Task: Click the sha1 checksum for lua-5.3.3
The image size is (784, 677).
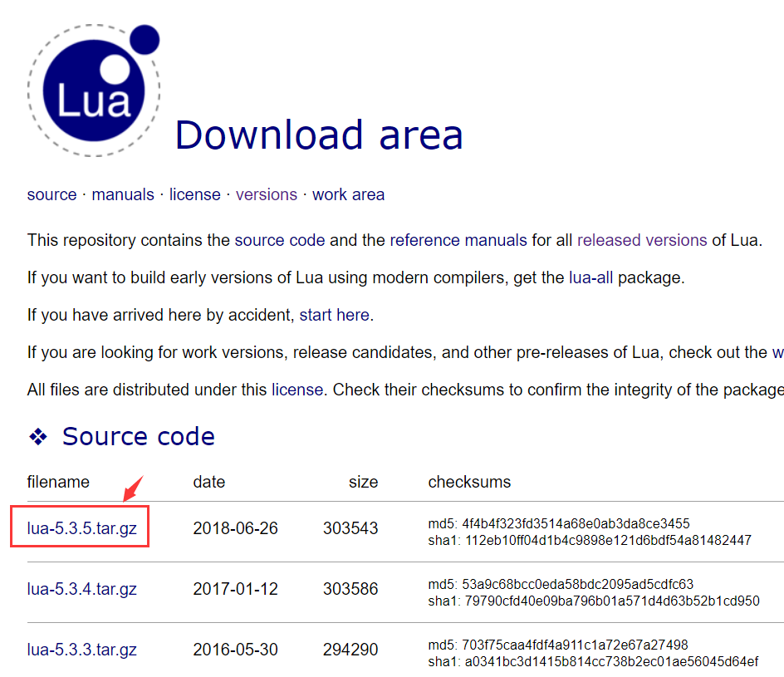Action: 594,662
